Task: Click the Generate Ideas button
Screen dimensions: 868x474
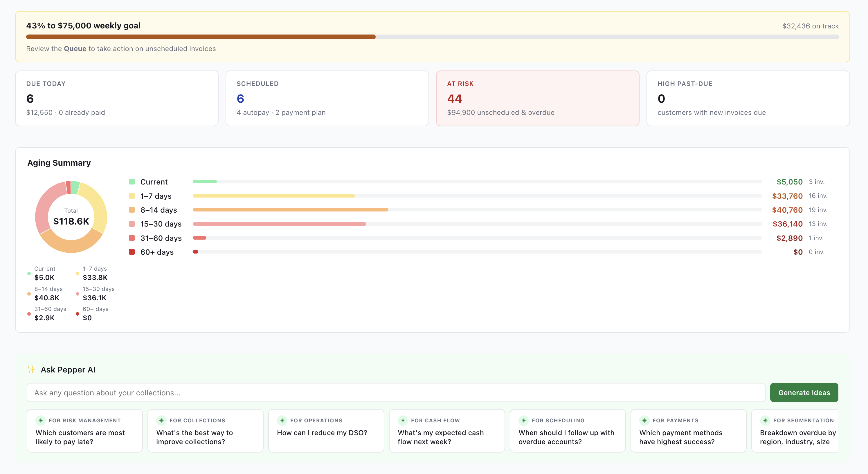Action: pyautogui.click(x=804, y=392)
